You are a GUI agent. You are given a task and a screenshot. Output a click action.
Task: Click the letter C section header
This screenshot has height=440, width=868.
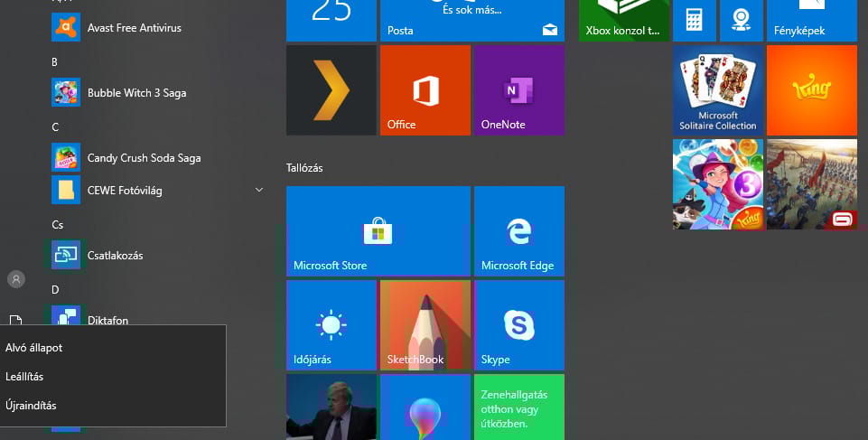55,127
